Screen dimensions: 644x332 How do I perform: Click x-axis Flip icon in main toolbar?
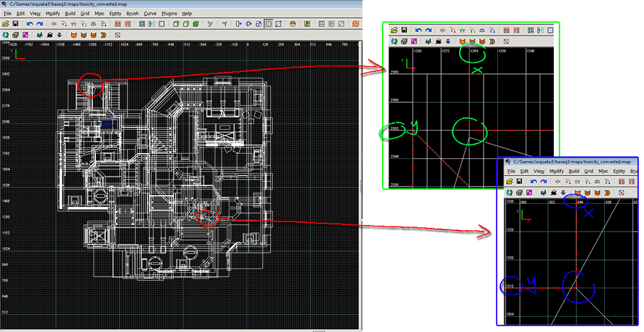click(53, 24)
